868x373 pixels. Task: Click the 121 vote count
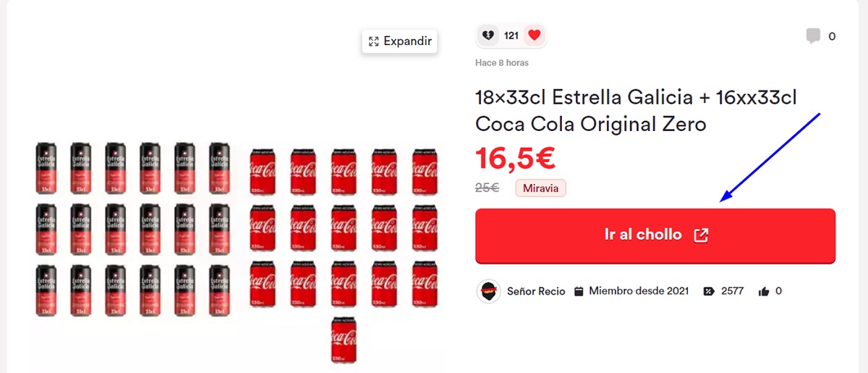[511, 35]
